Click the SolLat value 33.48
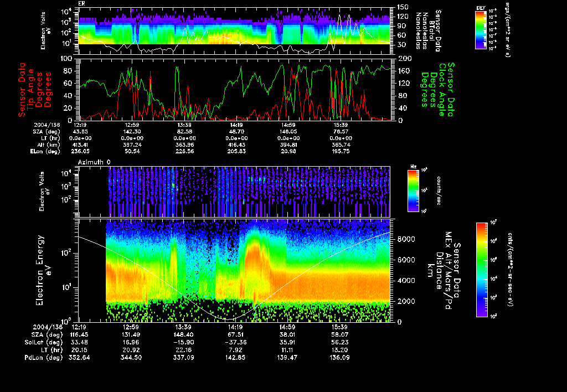 [x=79, y=342]
